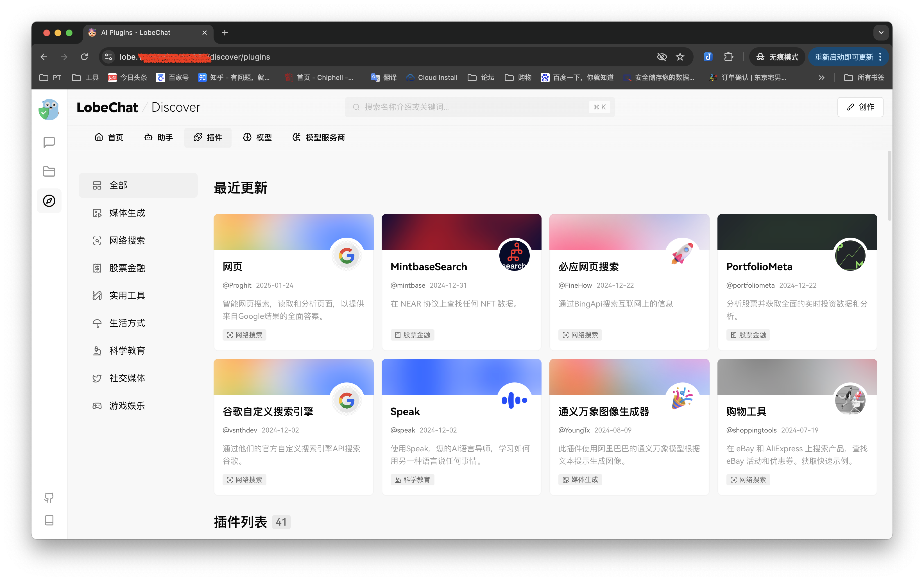Click the page vertical scrollbar
The width and height of the screenshot is (924, 581).
(x=889, y=186)
